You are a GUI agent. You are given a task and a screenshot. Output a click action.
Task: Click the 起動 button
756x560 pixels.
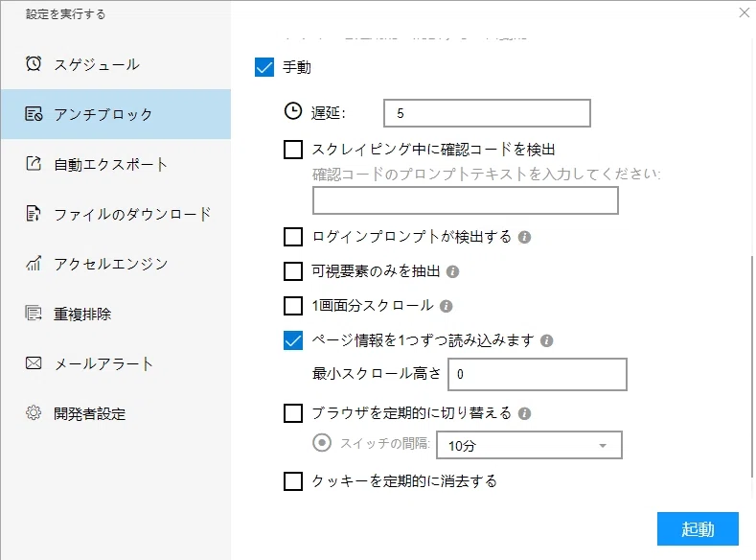pos(698,528)
